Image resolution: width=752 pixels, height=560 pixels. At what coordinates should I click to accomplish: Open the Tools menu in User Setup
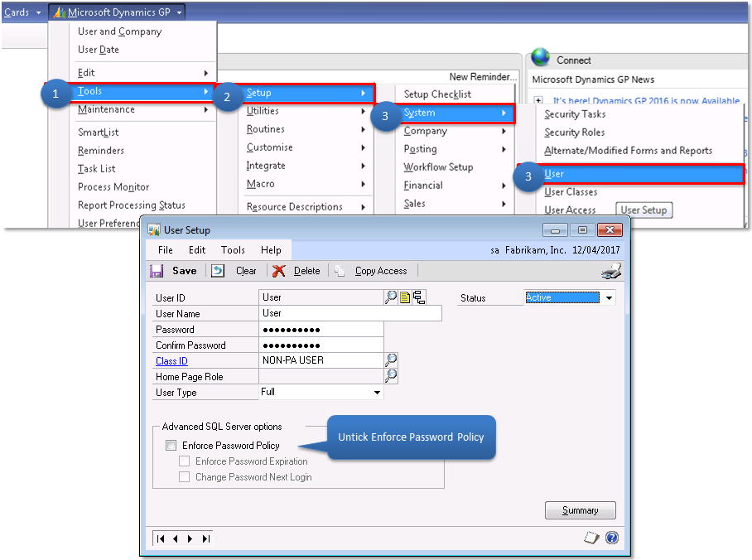(x=233, y=250)
